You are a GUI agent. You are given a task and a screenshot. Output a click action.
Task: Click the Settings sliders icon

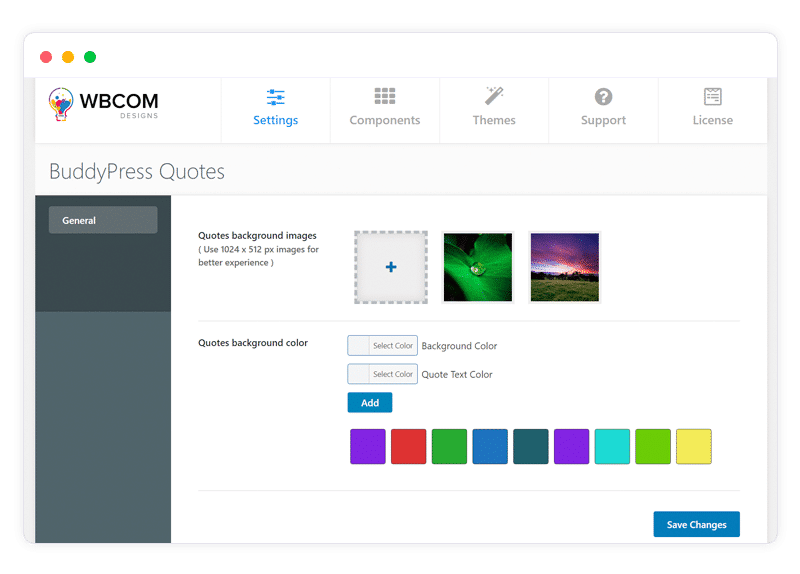click(x=276, y=97)
